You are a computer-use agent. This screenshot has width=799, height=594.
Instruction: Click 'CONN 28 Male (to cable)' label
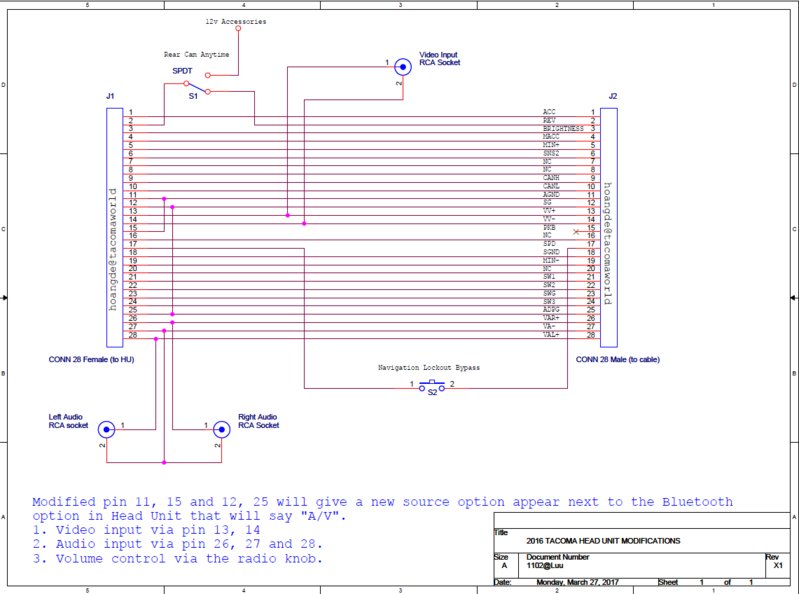tap(618, 359)
